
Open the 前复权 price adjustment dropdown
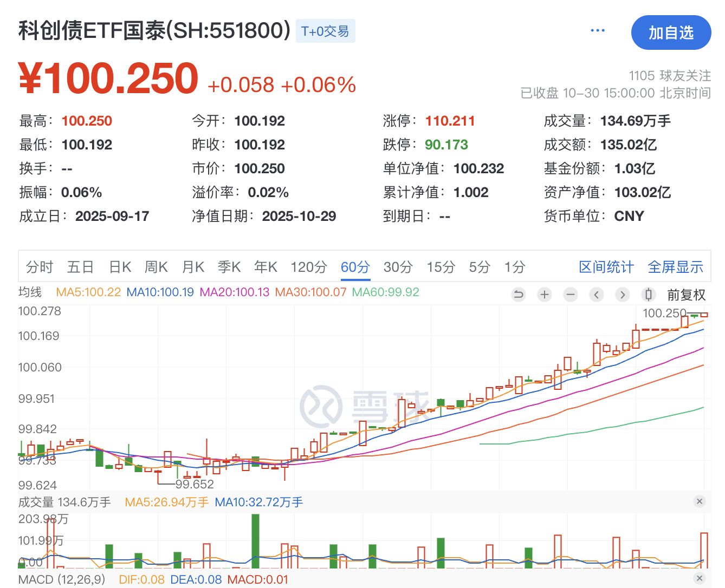click(x=686, y=295)
